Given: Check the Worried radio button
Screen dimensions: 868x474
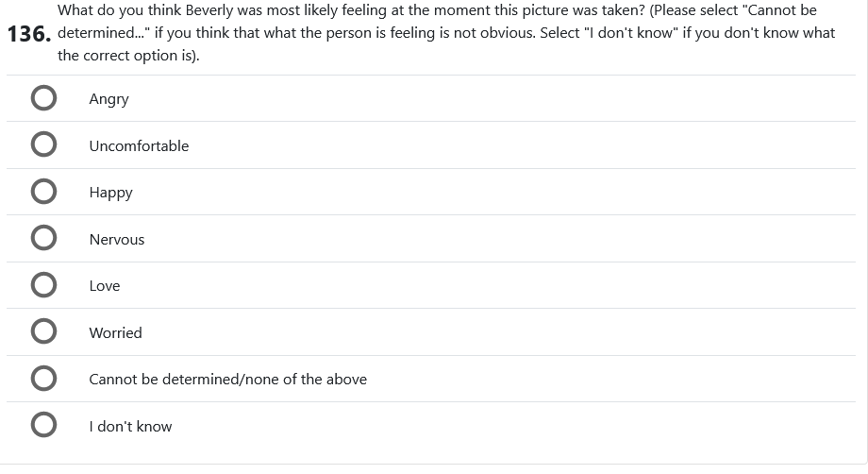Looking at the screenshot, I should (42, 332).
